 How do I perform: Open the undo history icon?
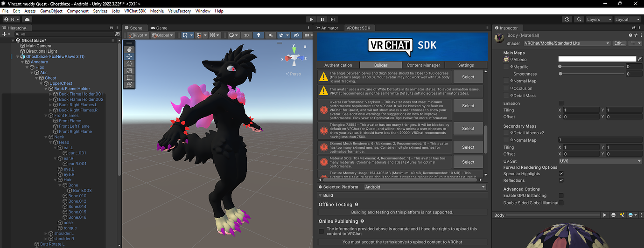click(x=567, y=20)
